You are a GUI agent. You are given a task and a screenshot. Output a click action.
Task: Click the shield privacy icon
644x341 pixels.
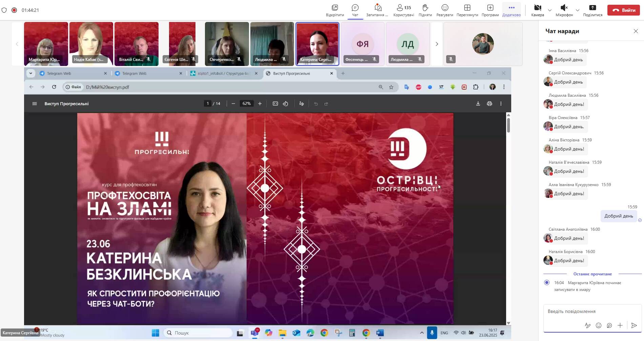(x=4, y=10)
